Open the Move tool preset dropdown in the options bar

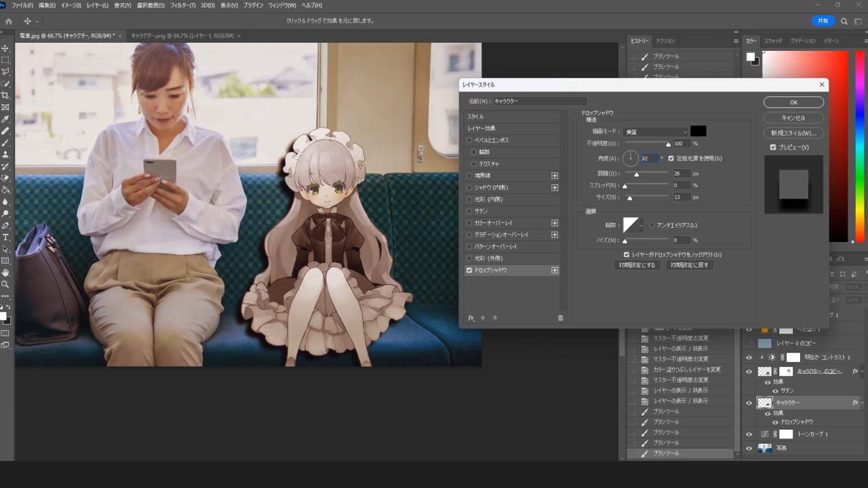(x=37, y=22)
